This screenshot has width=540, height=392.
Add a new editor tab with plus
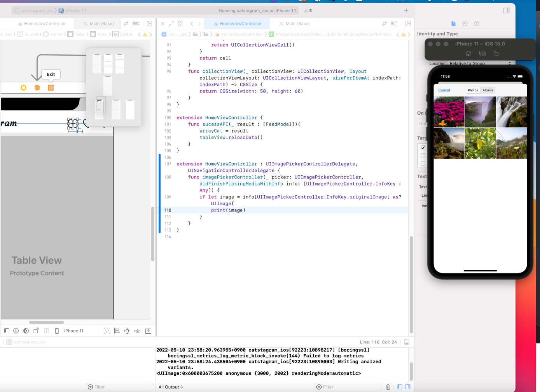coord(406,10)
